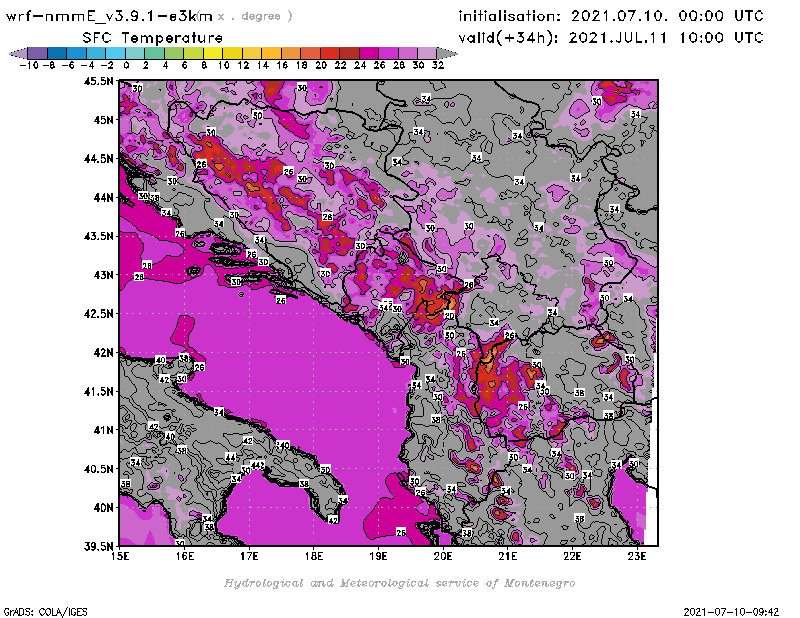Click the "23E" longitude label
This screenshot has width=800, height=618.
tap(637, 556)
